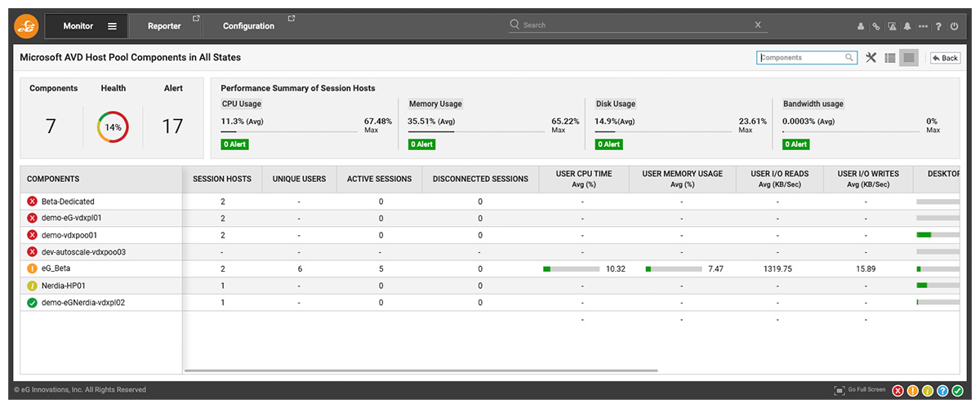The image size is (980, 408).
Task: Click the yellow minor info icon in footer
Action: click(928, 391)
